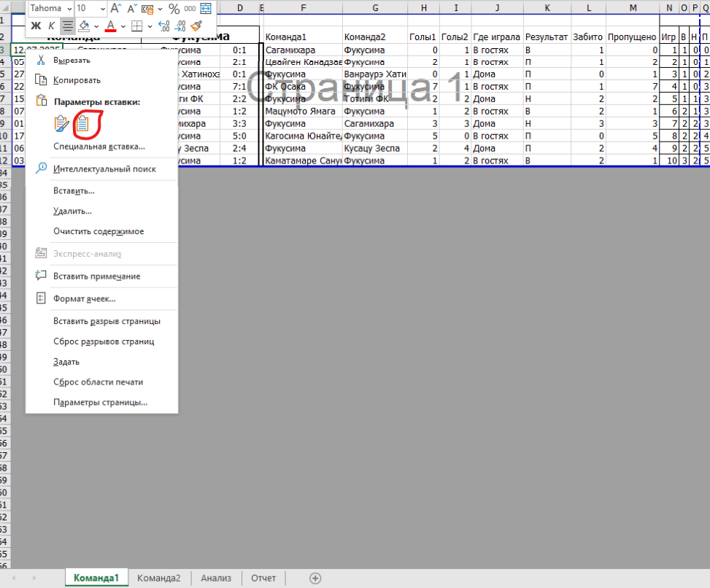Expand accounting format options arrow

click(160, 9)
